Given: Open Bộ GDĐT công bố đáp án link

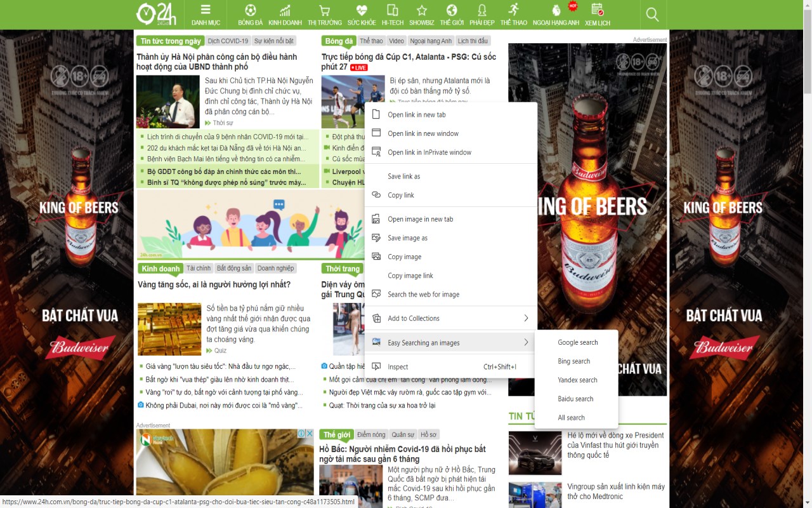Looking at the screenshot, I should [224, 171].
